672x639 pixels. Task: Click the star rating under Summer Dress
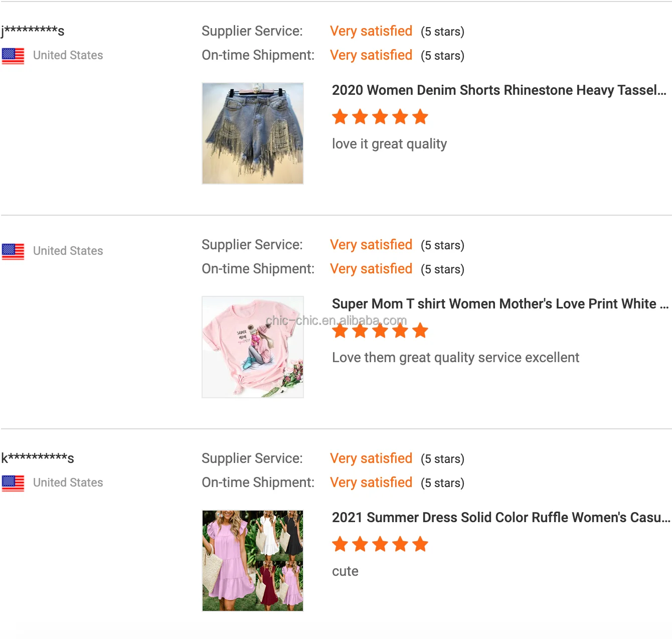tap(380, 545)
